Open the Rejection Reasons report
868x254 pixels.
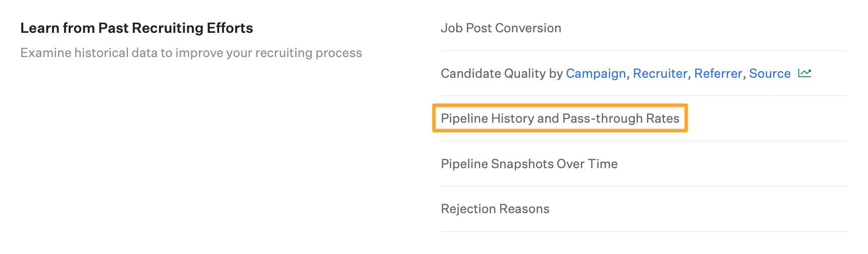(495, 209)
